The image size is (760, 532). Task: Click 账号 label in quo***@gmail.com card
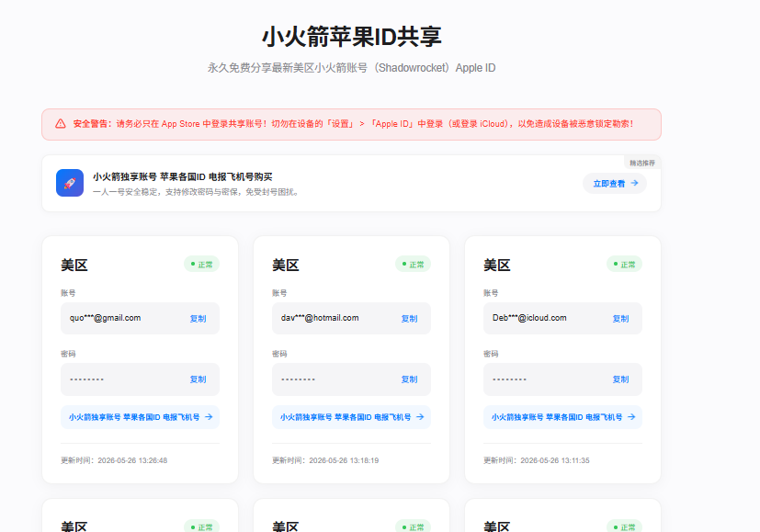(68, 293)
